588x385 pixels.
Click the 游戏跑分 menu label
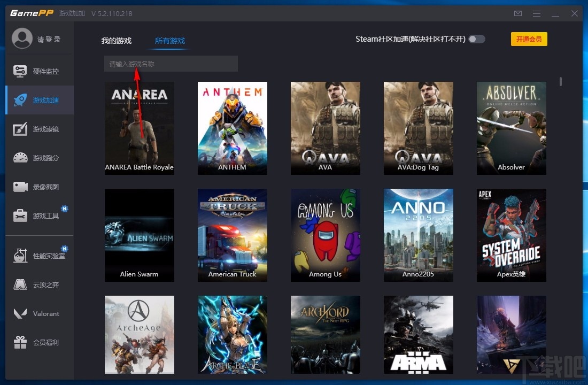click(46, 158)
